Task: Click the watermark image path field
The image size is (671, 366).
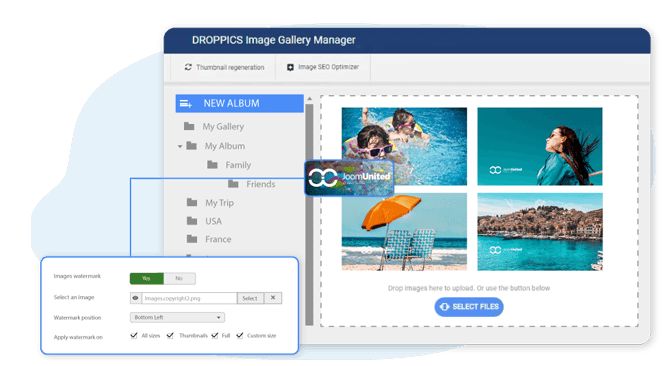Action: coord(189,298)
